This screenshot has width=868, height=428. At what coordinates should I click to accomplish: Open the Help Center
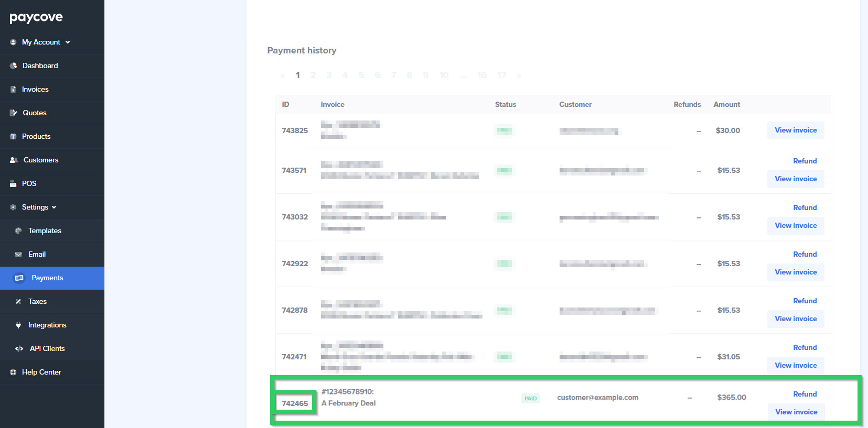point(41,372)
